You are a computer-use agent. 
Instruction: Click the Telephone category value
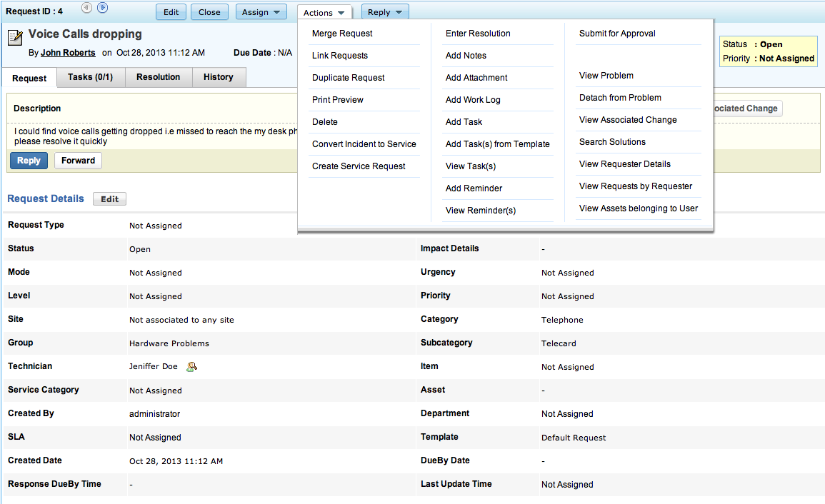[x=562, y=319]
